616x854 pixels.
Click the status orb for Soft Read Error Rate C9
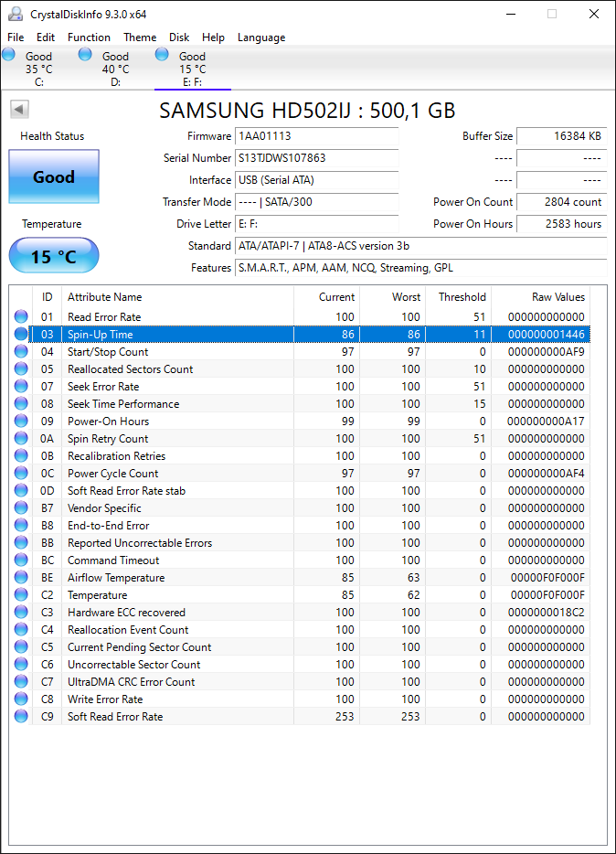pos(21,716)
